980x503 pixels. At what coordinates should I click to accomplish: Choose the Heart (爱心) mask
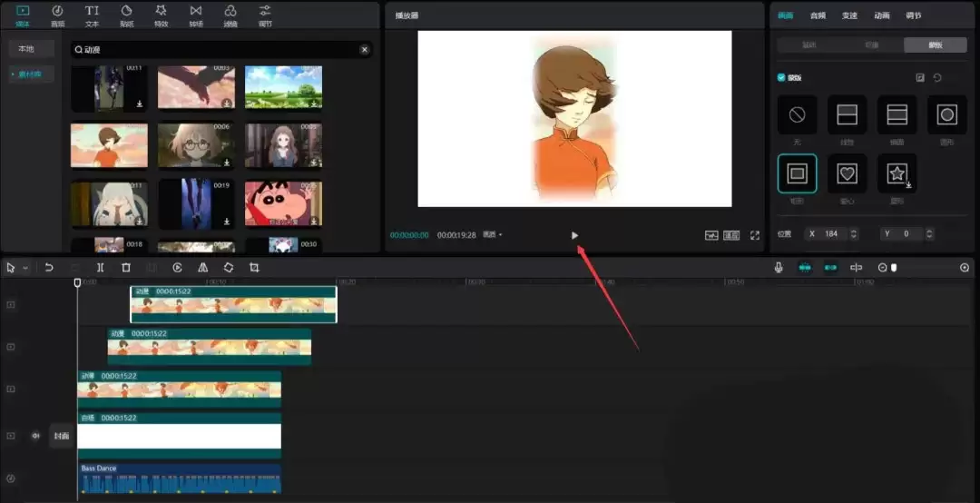click(x=847, y=173)
